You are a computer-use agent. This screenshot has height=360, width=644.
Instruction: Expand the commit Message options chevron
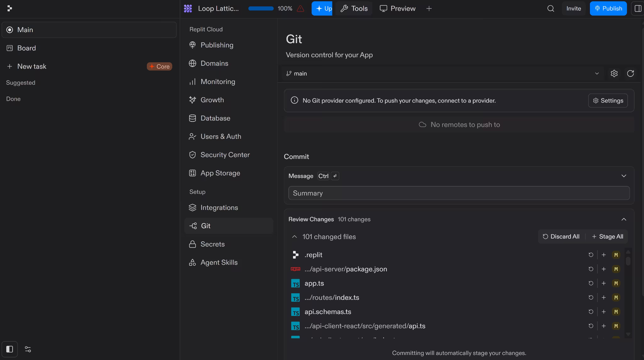click(x=624, y=176)
